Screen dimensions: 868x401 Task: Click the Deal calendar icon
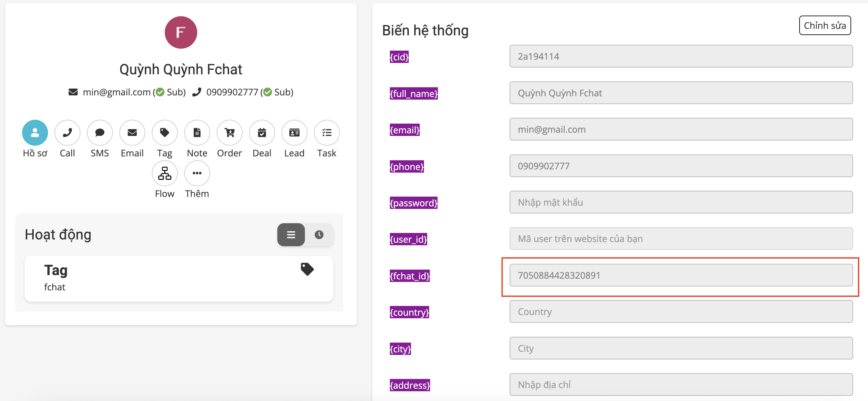(x=262, y=132)
